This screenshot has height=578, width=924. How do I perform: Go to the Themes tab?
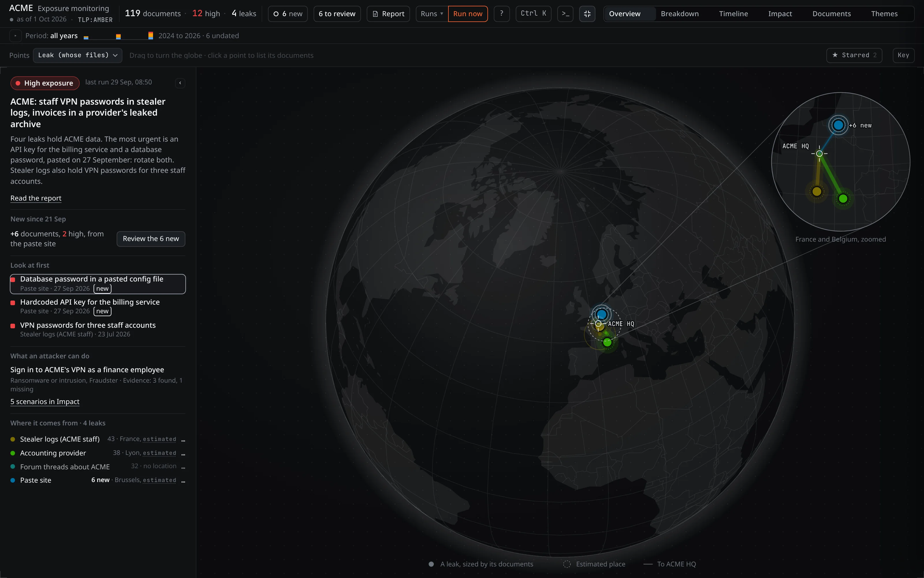click(884, 14)
